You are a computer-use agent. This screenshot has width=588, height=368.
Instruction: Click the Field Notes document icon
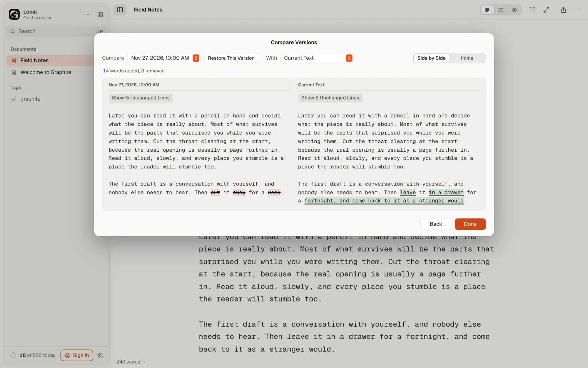click(14, 61)
